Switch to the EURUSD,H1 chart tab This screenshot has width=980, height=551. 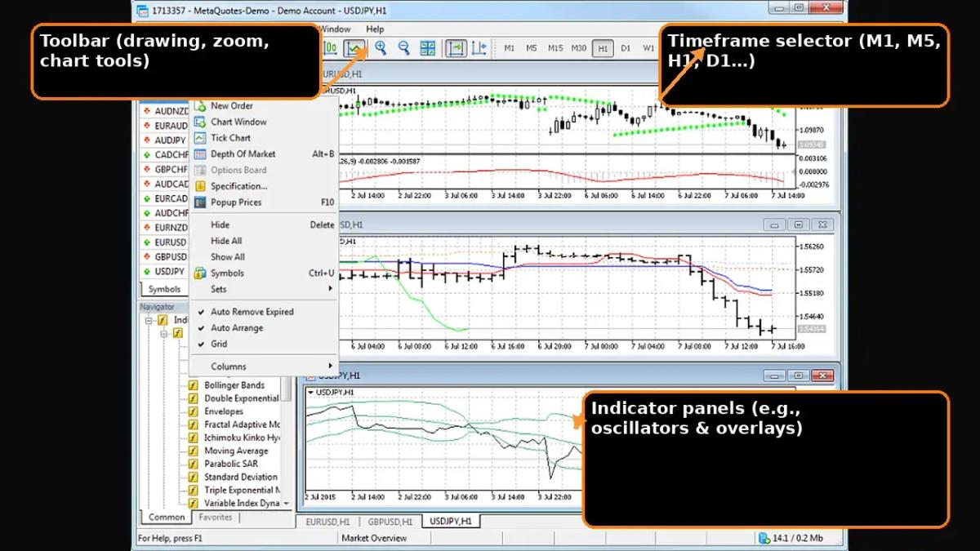[x=327, y=522]
